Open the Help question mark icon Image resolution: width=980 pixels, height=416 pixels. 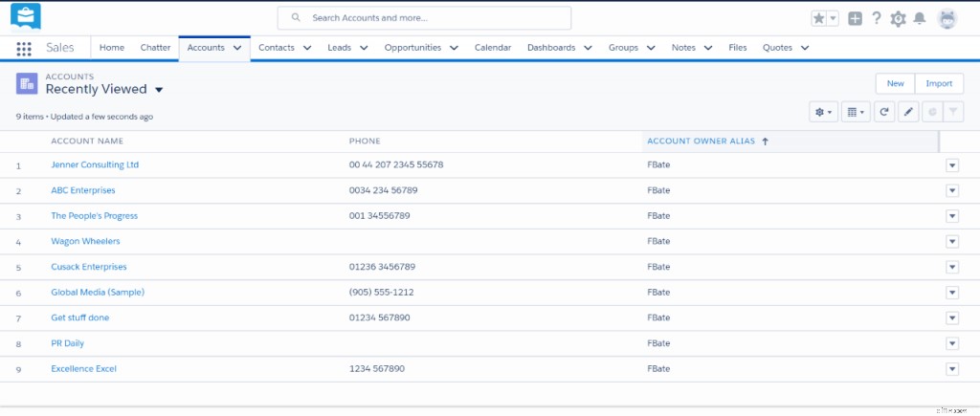click(x=877, y=18)
